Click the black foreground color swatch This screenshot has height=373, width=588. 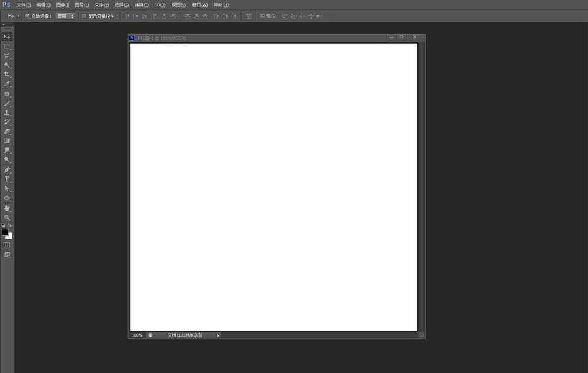5,232
